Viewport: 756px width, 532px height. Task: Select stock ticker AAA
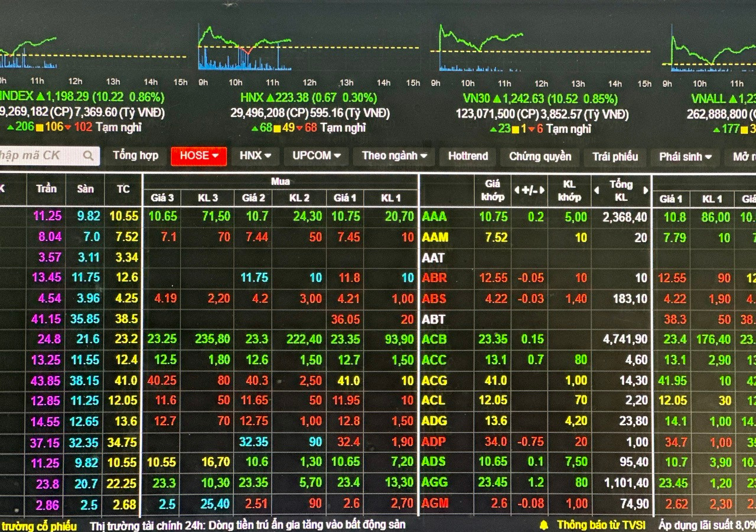(434, 217)
